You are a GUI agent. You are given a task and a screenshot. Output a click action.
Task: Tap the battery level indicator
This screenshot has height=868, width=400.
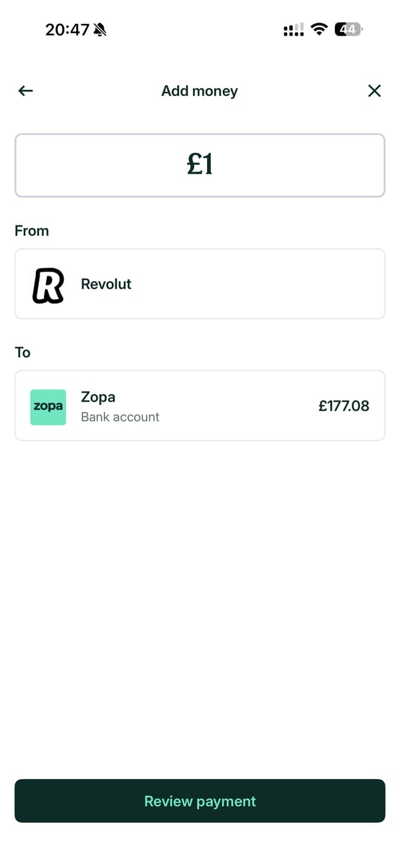(x=349, y=30)
